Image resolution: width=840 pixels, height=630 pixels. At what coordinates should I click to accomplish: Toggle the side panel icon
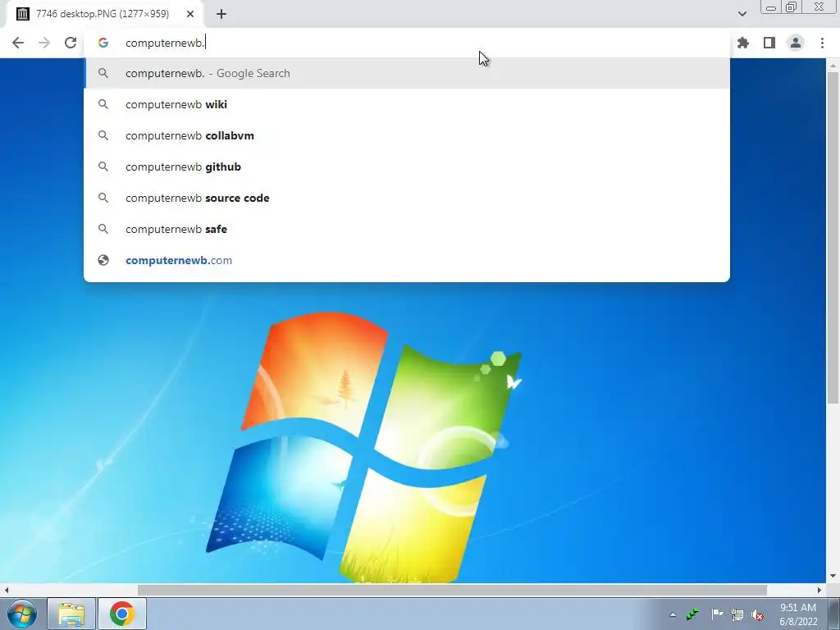coord(769,43)
